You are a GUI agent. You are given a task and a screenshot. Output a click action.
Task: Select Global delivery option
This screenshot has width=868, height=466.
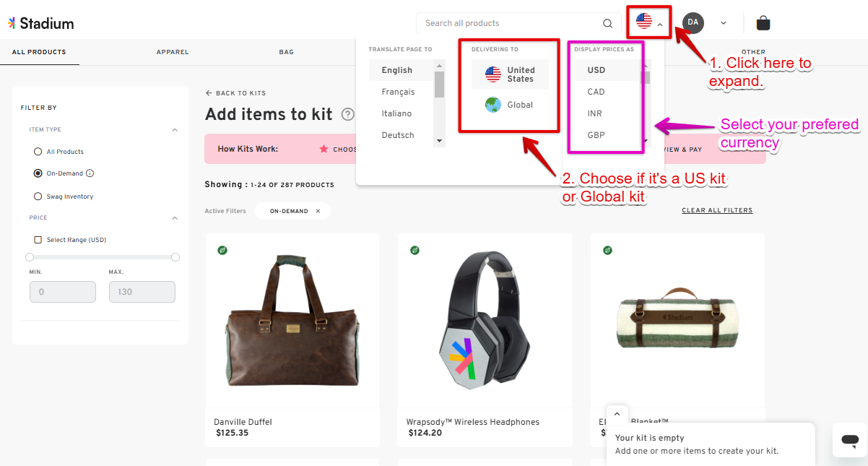tap(511, 105)
